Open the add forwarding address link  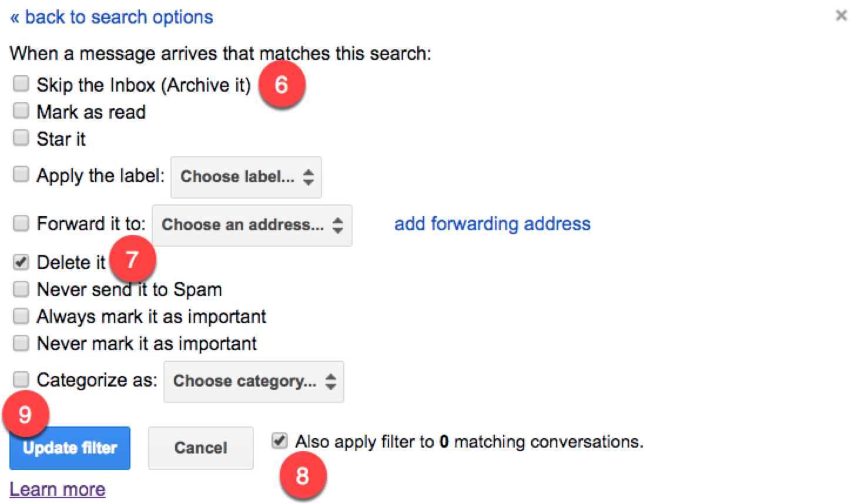492,224
